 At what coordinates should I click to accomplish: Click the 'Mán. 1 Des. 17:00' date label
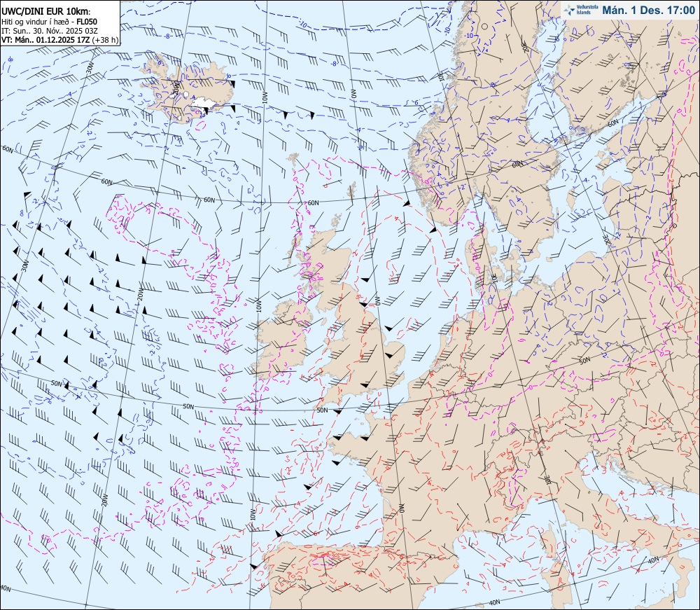point(648,11)
